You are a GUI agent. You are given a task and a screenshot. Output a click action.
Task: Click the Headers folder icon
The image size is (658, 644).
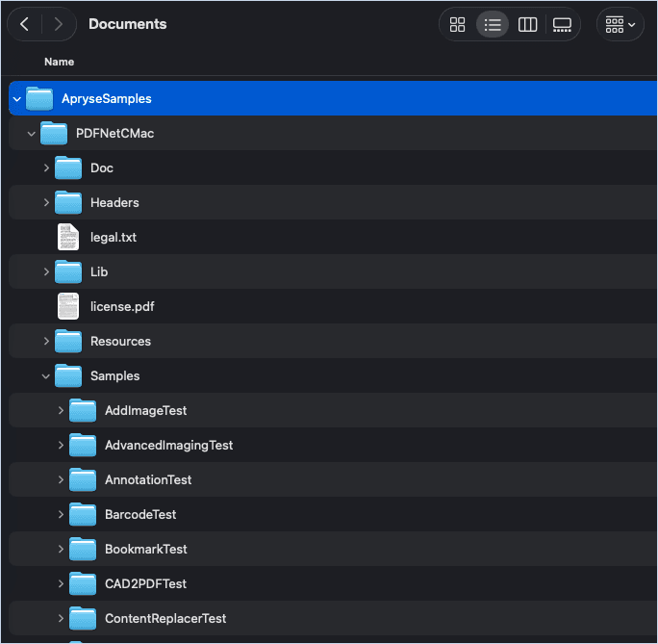click(68, 202)
